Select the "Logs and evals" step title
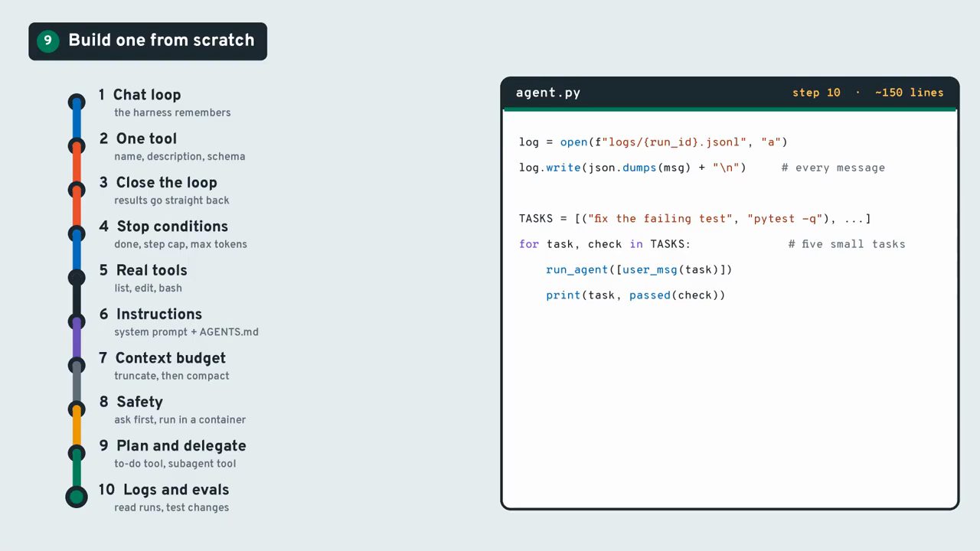 coord(176,490)
